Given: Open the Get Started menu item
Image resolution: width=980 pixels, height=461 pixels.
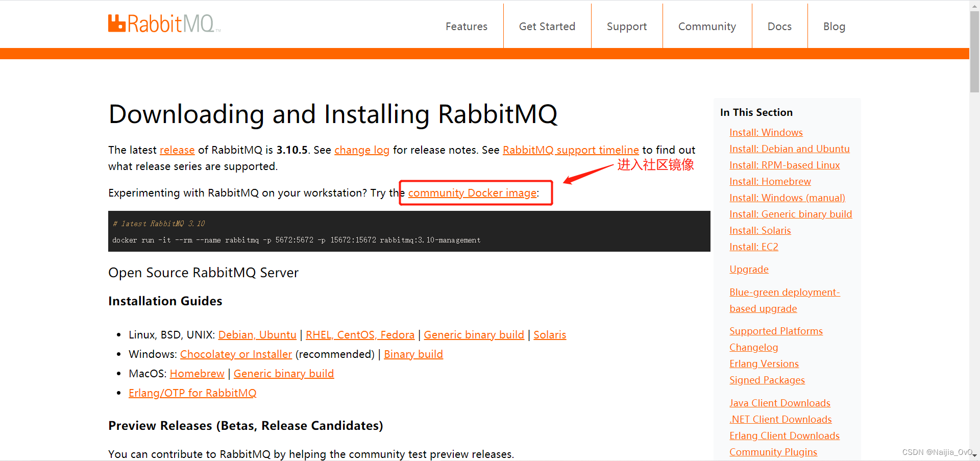Looking at the screenshot, I should tap(547, 27).
